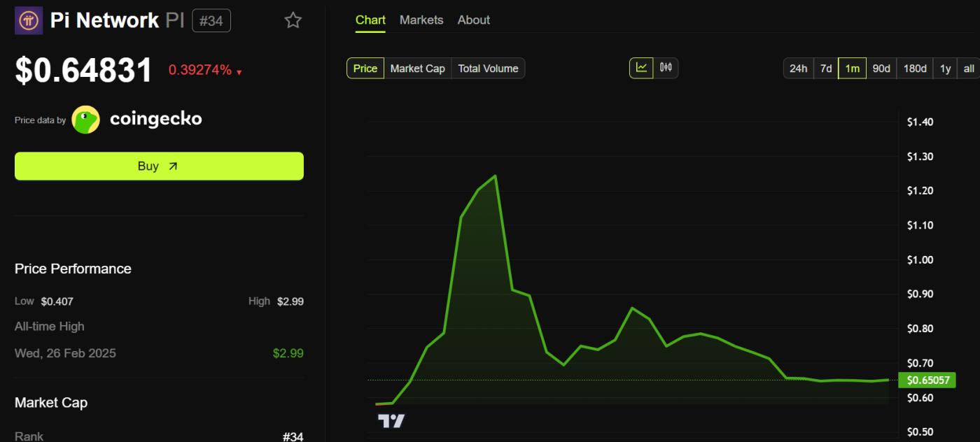Click the Buy button

[x=159, y=166]
